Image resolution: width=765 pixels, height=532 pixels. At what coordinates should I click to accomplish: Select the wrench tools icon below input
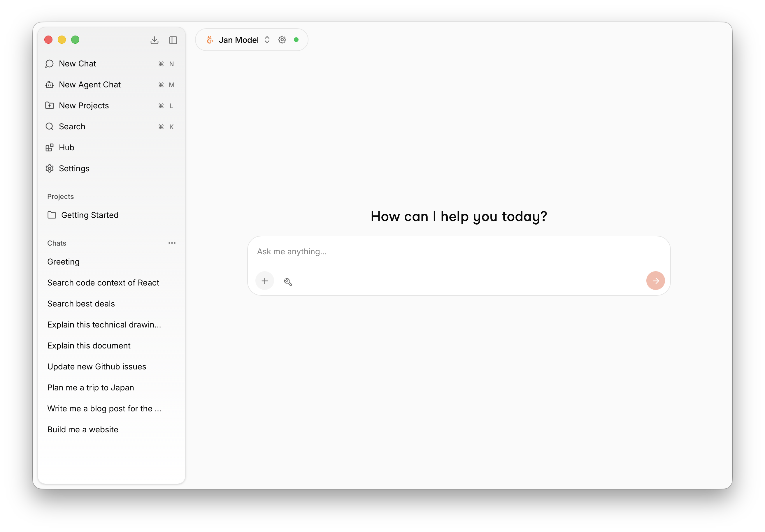(x=288, y=281)
